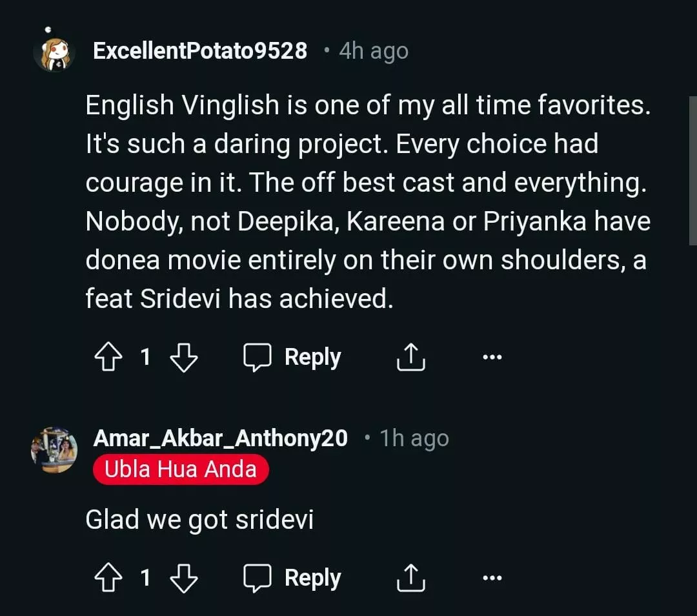The width and height of the screenshot is (697, 616).
Task: Open overflow menu for Amar_Akbar_Anthony20's comment
Action: point(492,577)
